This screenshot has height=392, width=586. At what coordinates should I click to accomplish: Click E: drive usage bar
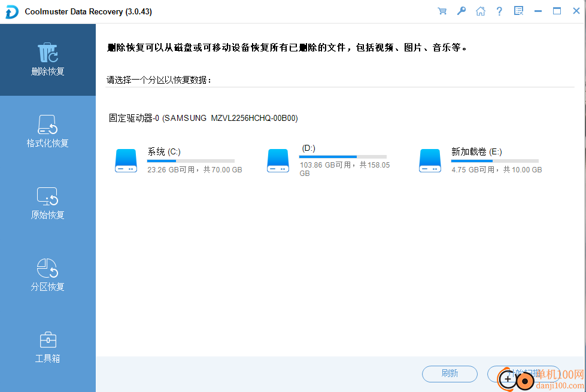tap(495, 160)
